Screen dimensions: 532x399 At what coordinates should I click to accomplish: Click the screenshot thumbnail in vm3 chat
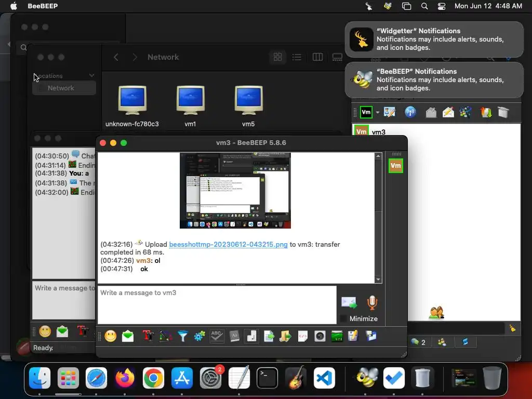(x=235, y=190)
